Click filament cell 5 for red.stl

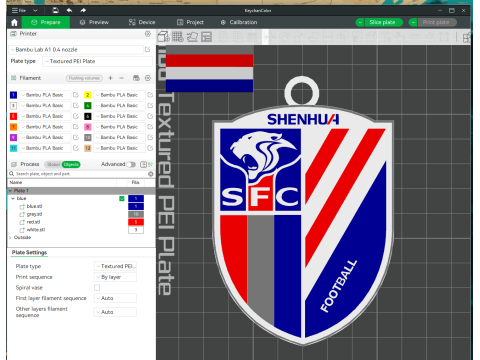[136, 222]
